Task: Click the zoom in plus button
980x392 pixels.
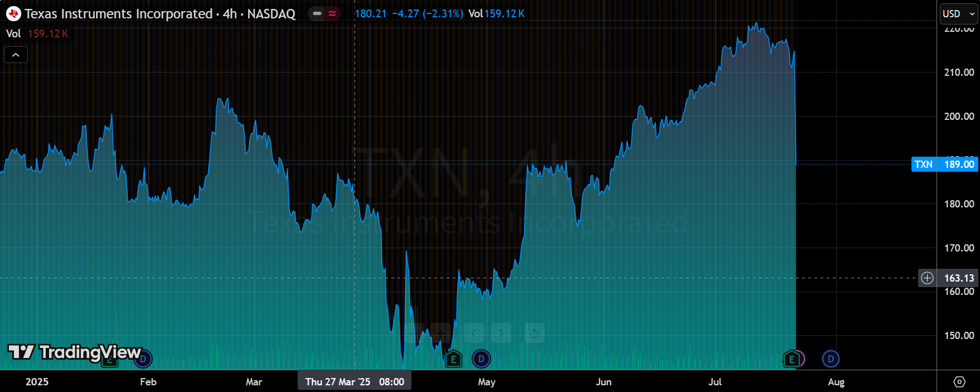Action: (x=441, y=333)
